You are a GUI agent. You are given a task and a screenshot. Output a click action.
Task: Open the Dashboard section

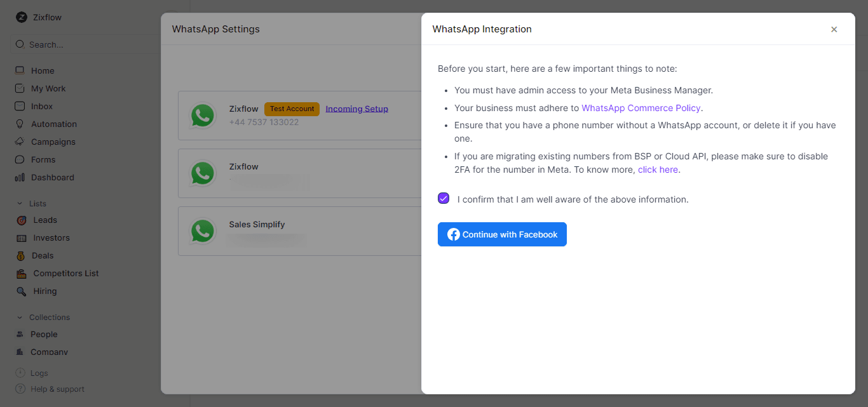pos(20,177)
